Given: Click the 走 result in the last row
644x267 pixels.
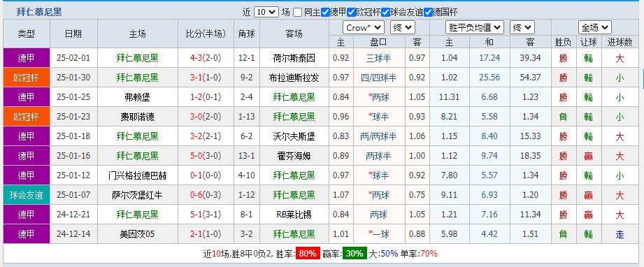Looking at the screenshot, I should click(x=620, y=234).
